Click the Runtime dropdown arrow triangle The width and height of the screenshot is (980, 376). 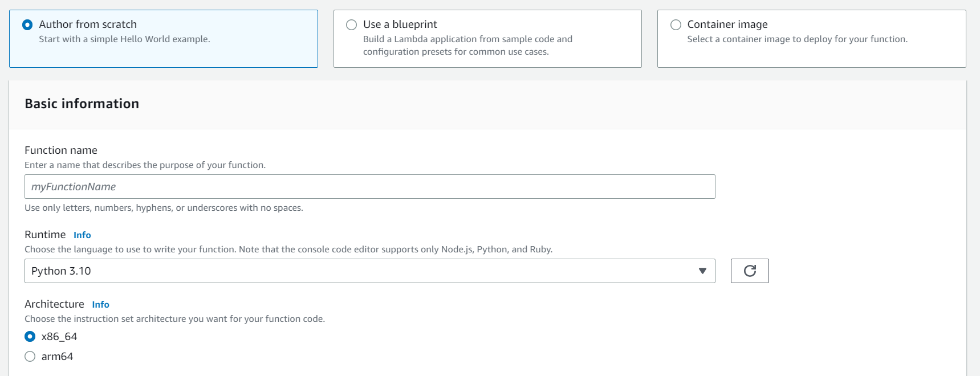pos(702,271)
